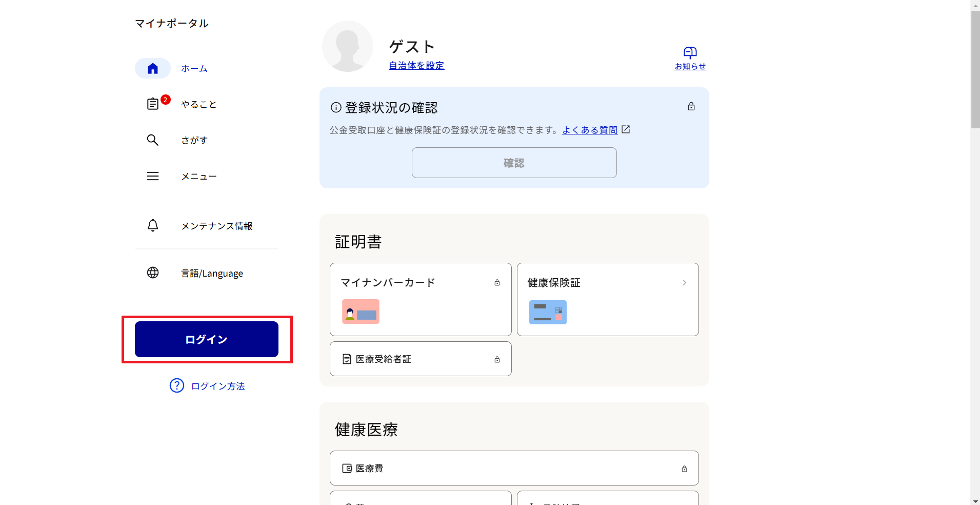Click the guest avatar image
The image size is (980, 505).
(x=348, y=46)
